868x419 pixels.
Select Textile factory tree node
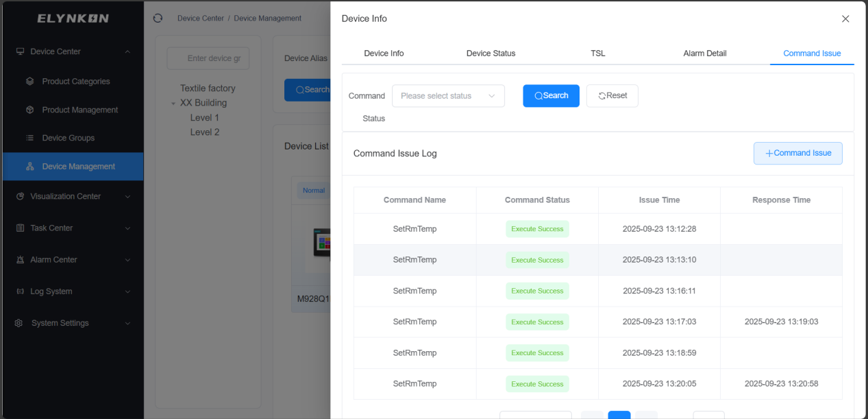(x=208, y=88)
